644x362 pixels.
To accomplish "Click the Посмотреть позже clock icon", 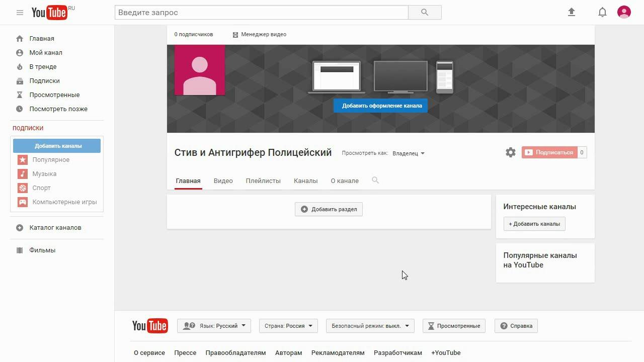I will pos(20,109).
